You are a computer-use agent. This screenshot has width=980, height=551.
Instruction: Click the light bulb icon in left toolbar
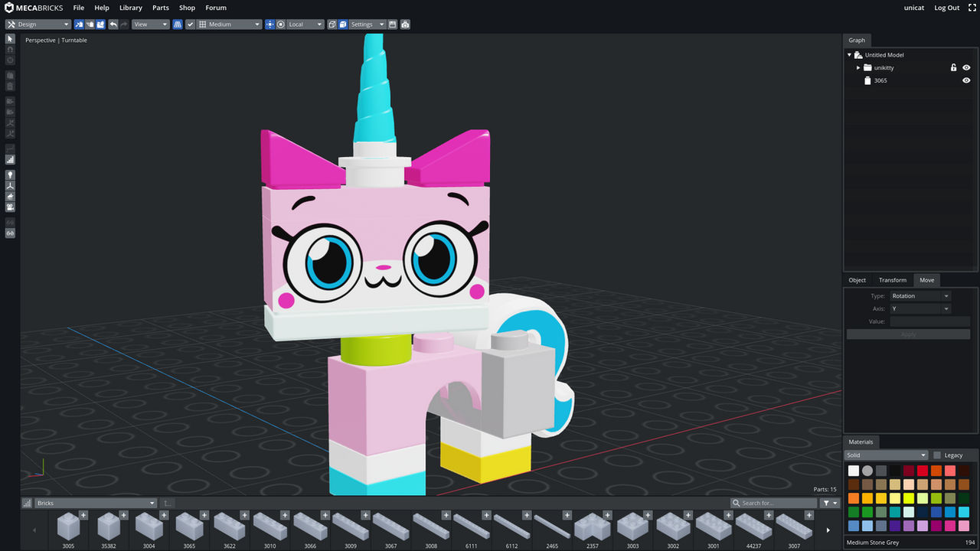coord(10,175)
